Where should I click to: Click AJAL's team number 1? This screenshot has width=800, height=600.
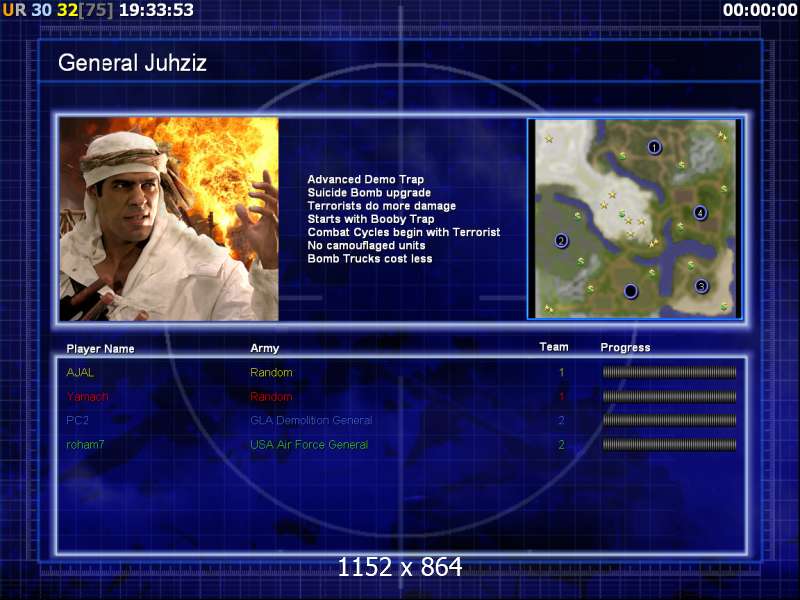point(561,372)
